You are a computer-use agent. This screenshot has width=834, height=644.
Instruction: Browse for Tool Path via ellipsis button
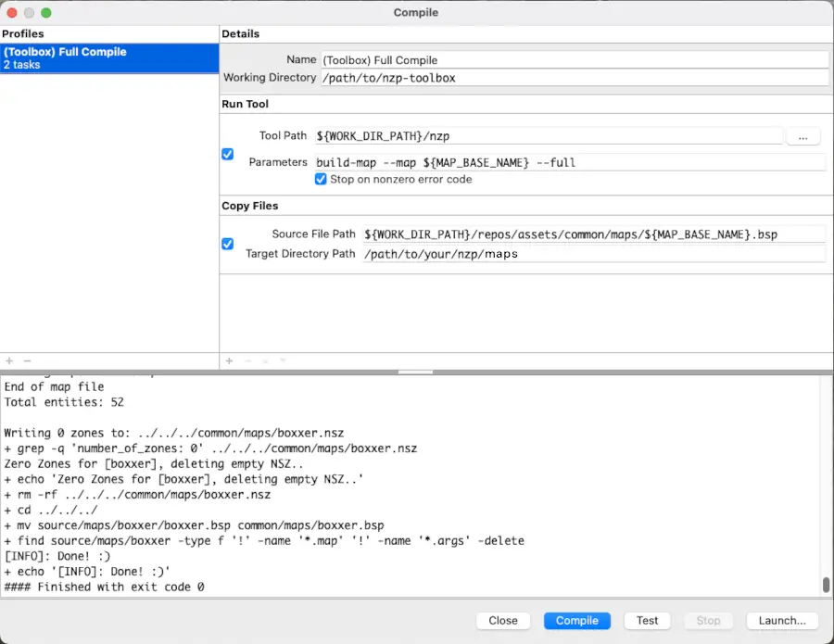pos(802,135)
